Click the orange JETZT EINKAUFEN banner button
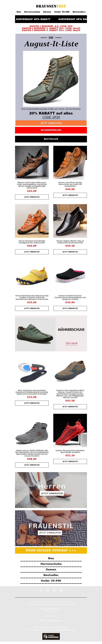 click(51, 123)
